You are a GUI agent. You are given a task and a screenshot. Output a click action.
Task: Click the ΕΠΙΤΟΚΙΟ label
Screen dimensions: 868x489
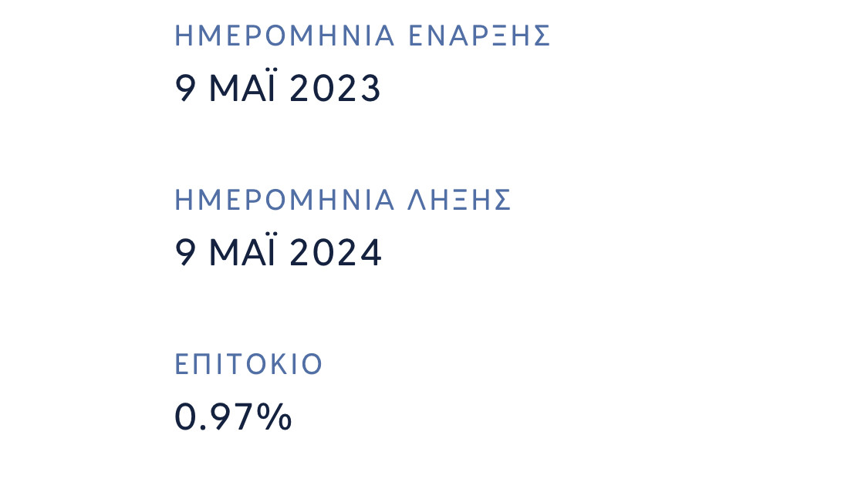pos(248,364)
